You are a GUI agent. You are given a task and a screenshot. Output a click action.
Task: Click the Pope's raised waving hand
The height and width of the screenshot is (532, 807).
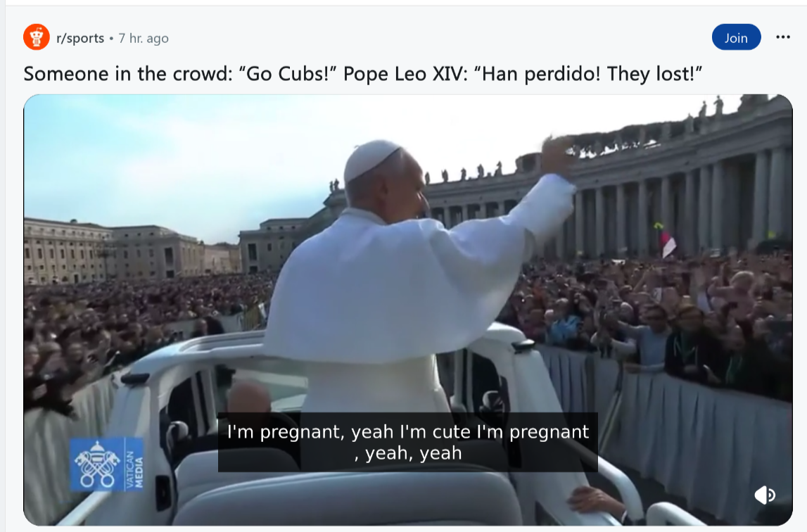pos(557,156)
